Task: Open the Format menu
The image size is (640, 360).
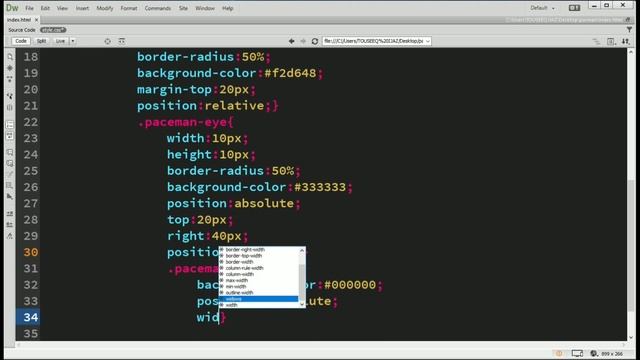Action: click(129, 8)
